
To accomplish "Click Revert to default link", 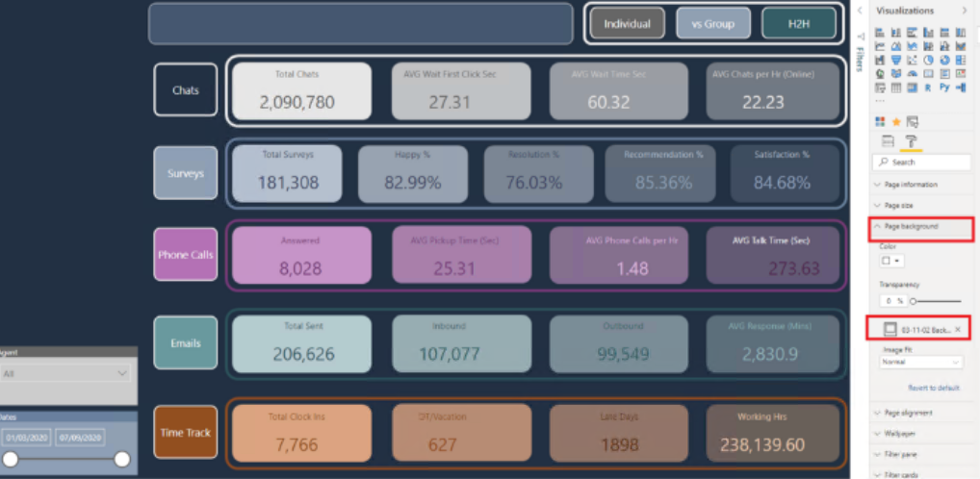I will [x=933, y=388].
